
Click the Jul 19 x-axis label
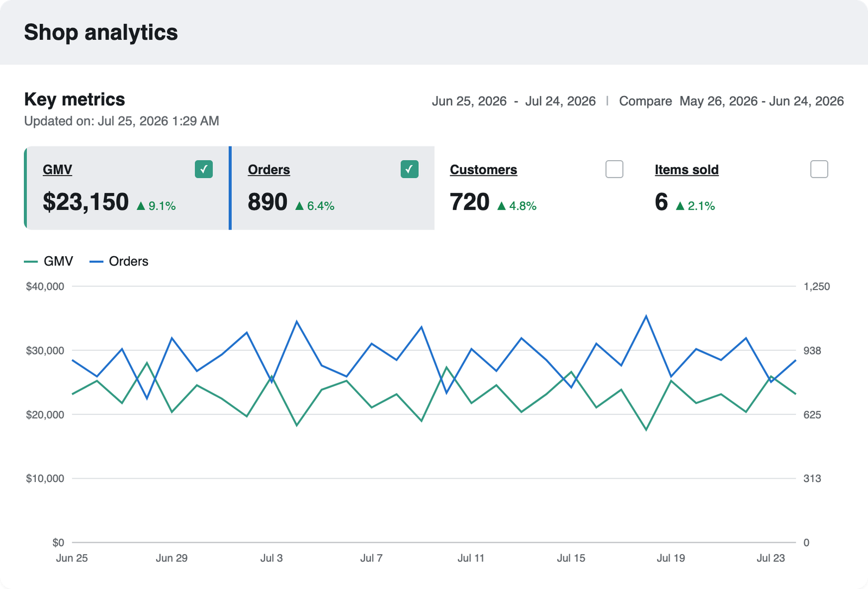[x=671, y=558]
